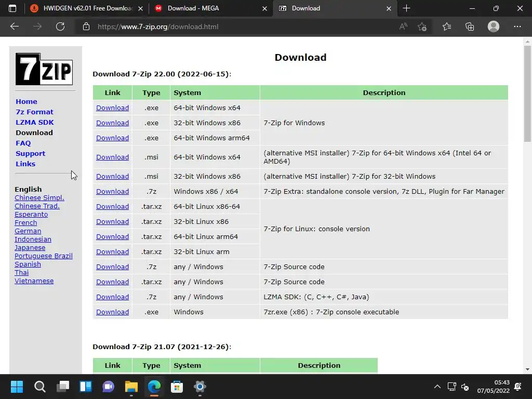Download 7zr.exe console executable
532x399 pixels.
[112, 312]
